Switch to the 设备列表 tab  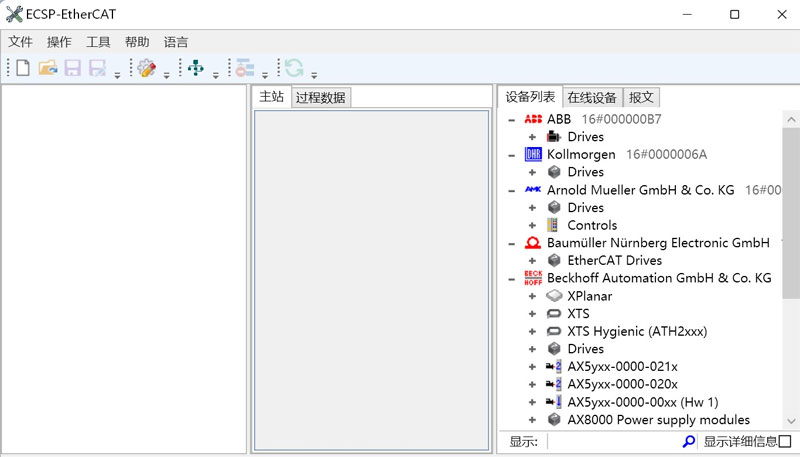[530, 96]
